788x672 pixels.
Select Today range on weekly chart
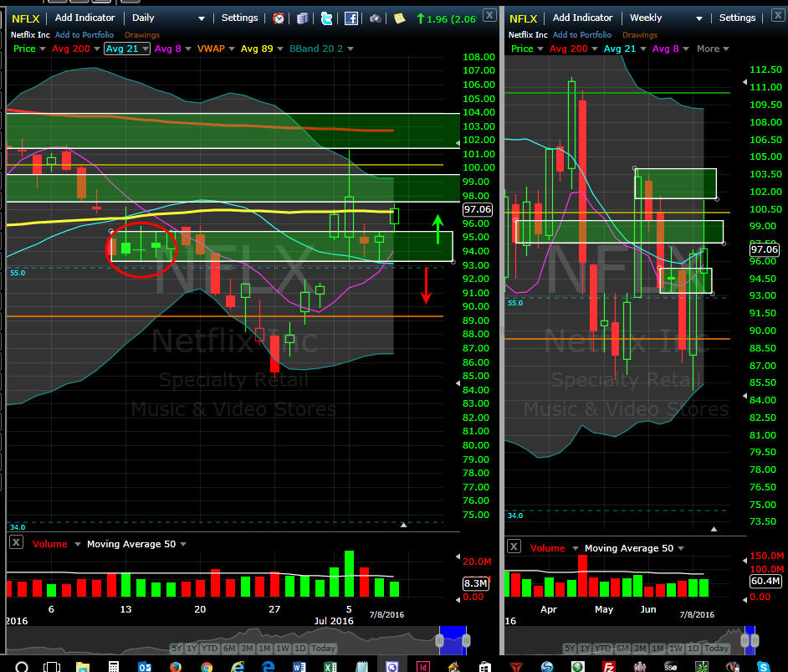[715, 648]
